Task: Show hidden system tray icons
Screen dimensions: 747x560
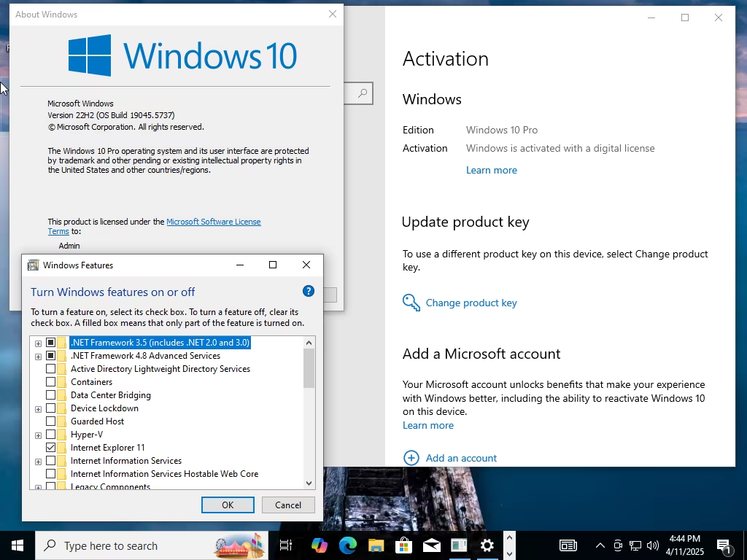Action: 600,545
